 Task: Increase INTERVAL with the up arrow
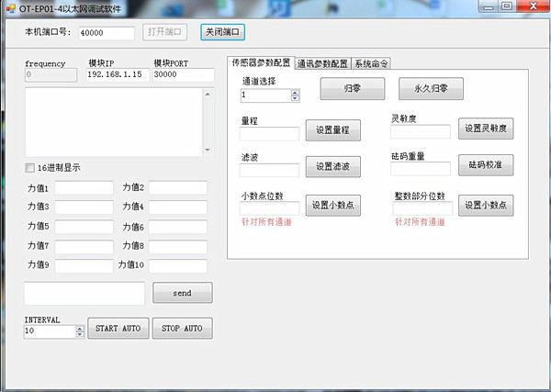(x=80, y=329)
